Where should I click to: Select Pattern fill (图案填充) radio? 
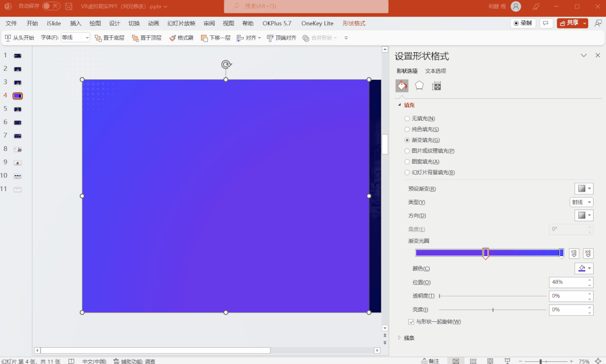coord(407,162)
